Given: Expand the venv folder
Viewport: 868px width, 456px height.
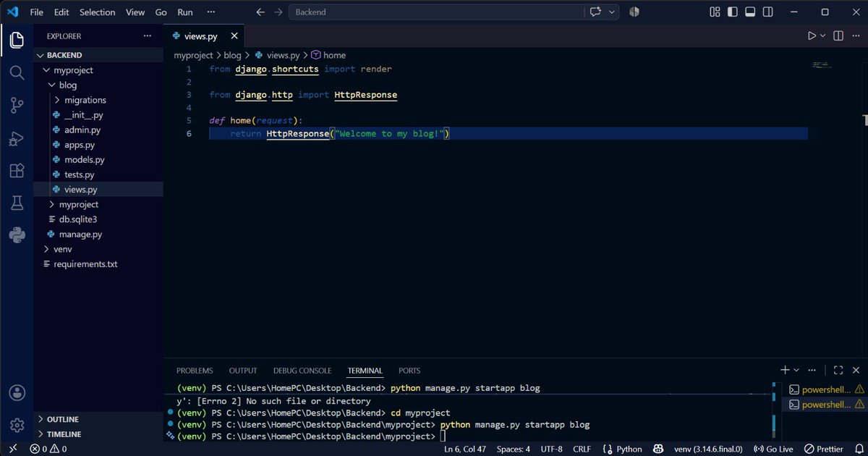Looking at the screenshot, I should tap(98, 249).
